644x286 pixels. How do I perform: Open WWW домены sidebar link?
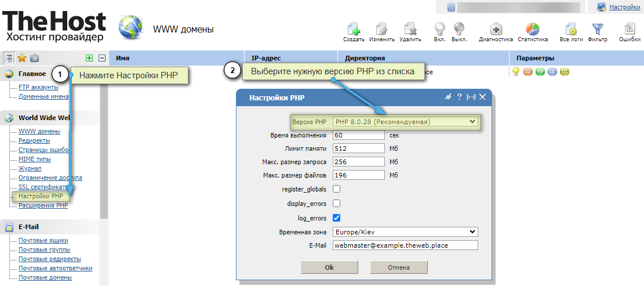point(39,131)
